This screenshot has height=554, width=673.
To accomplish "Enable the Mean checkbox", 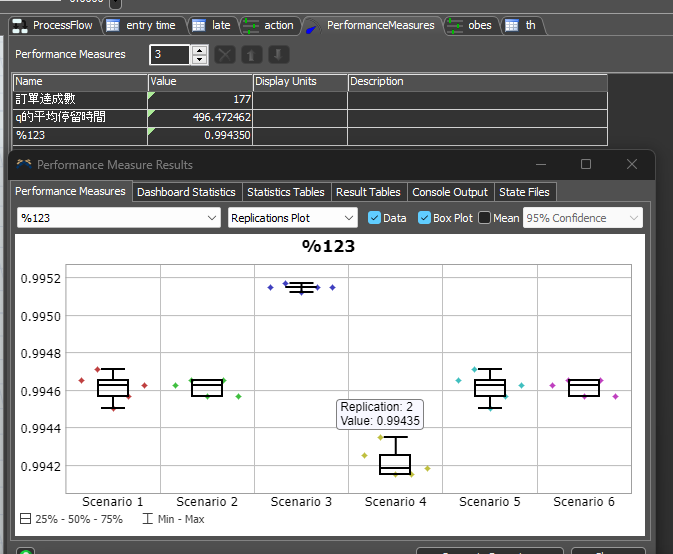I will (x=485, y=218).
